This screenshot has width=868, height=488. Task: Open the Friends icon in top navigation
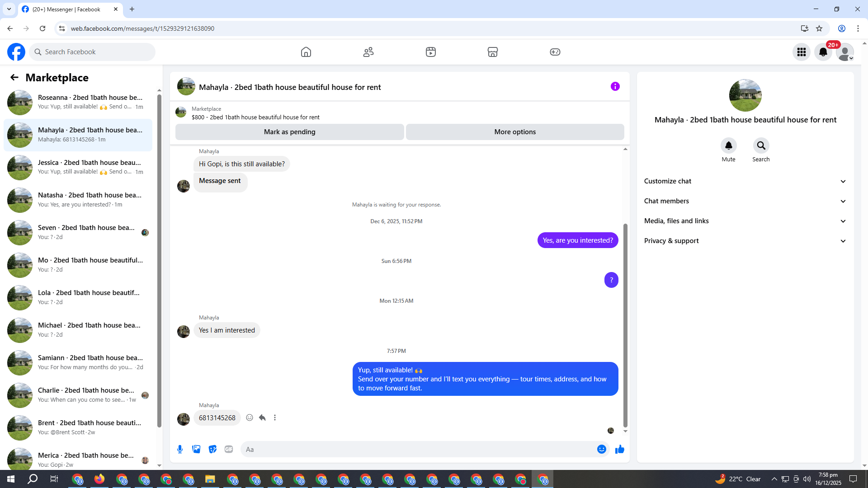click(368, 52)
